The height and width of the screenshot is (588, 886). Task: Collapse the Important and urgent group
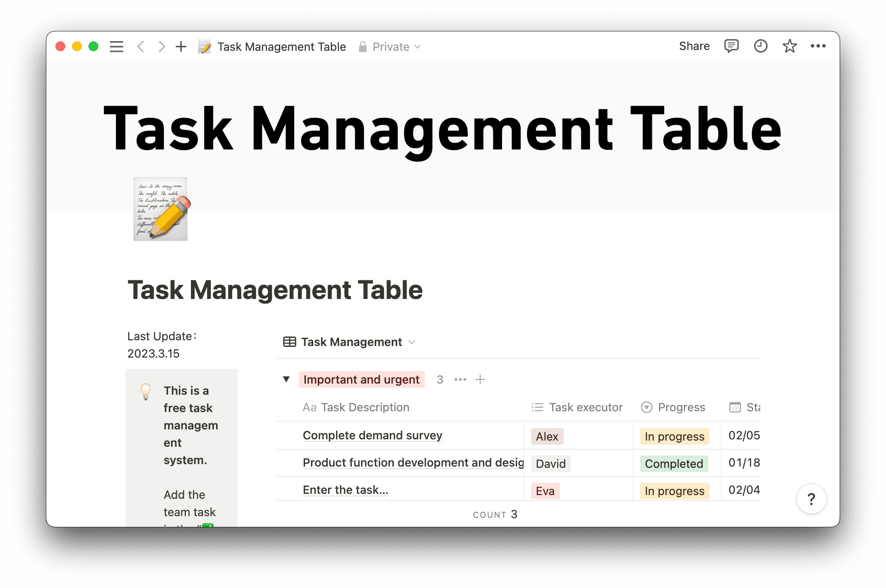(286, 379)
